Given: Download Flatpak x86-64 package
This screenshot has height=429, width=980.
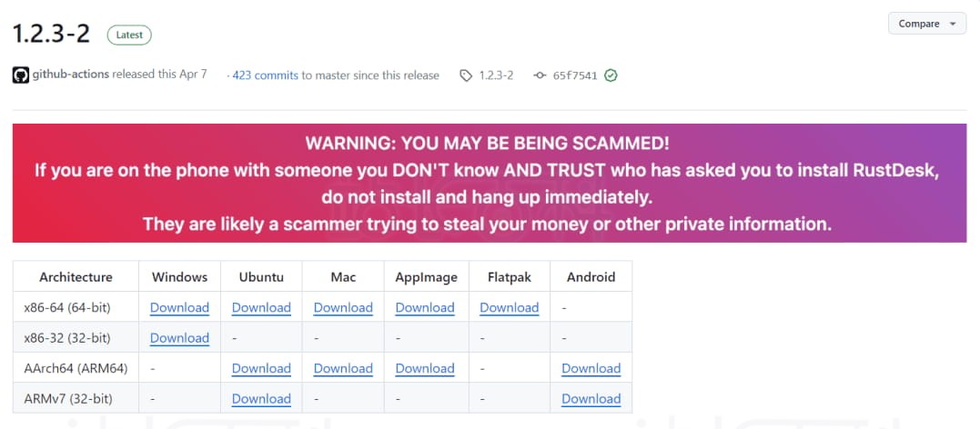Looking at the screenshot, I should click(x=509, y=307).
